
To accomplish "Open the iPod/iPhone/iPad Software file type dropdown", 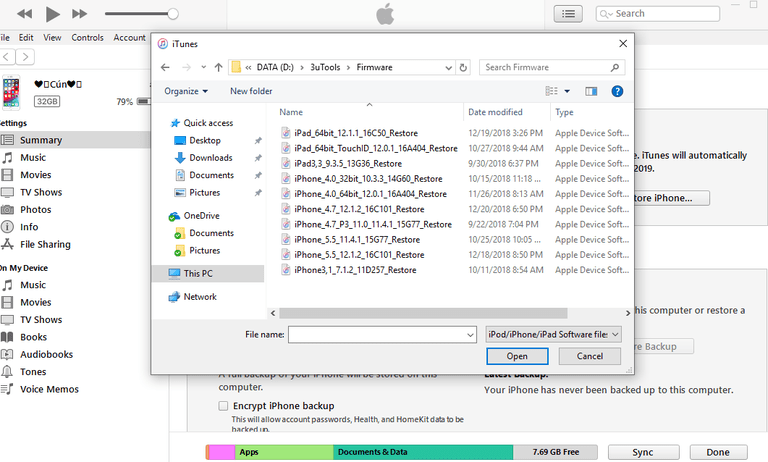I will click(x=553, y=335).
